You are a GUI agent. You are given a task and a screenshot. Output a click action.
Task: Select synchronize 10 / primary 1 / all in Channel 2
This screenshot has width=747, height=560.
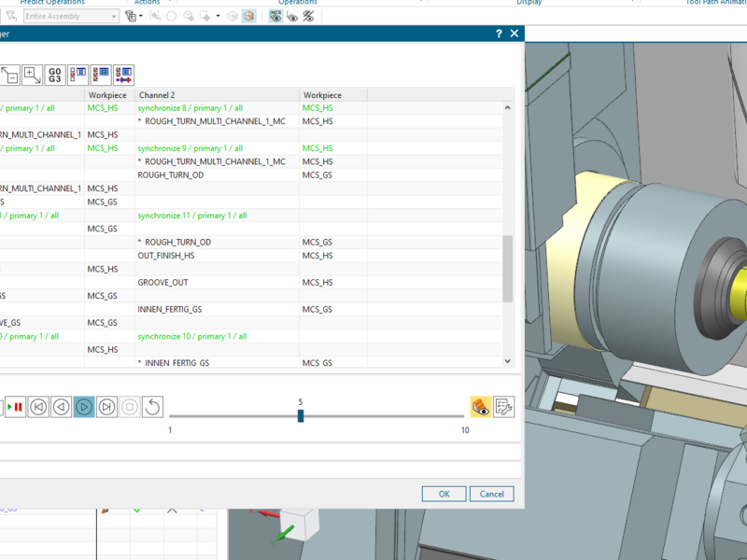(x=192, y=336)
